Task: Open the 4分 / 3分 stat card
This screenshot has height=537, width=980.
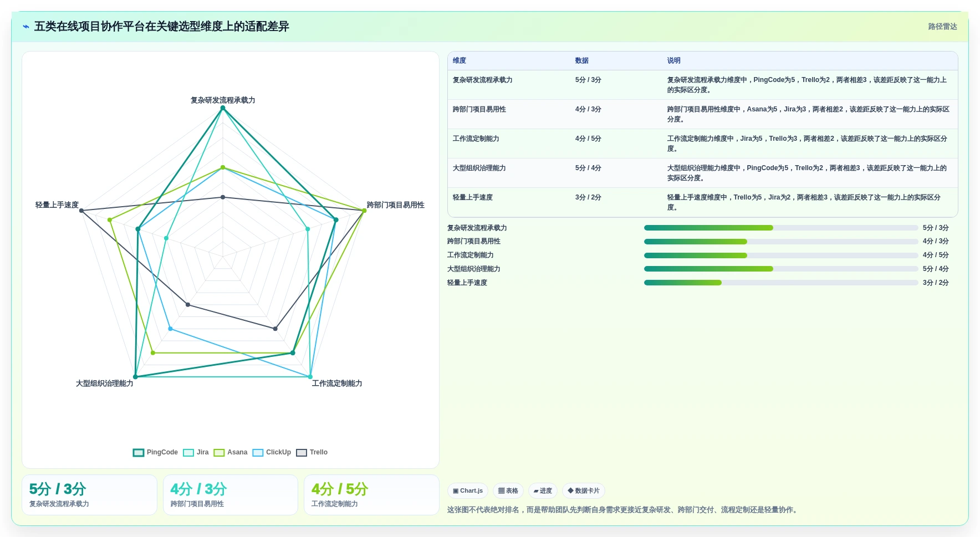Action: pyautogui.click(x=231, y=495)
